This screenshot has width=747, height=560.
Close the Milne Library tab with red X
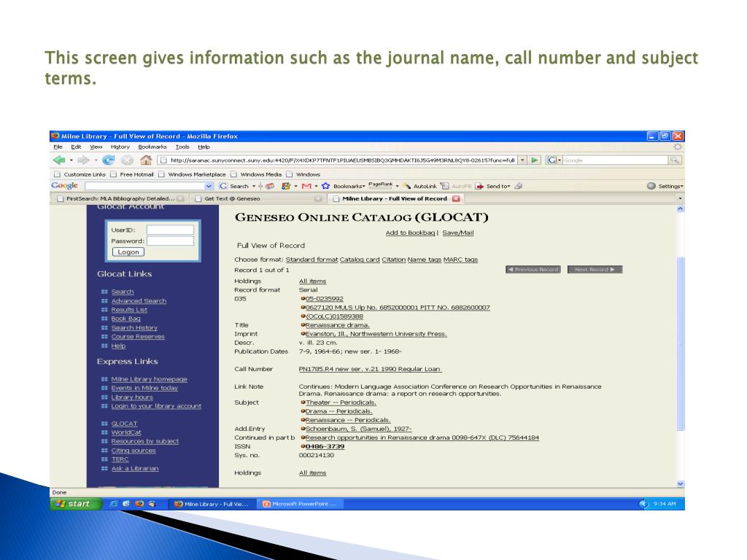point(456,198)
